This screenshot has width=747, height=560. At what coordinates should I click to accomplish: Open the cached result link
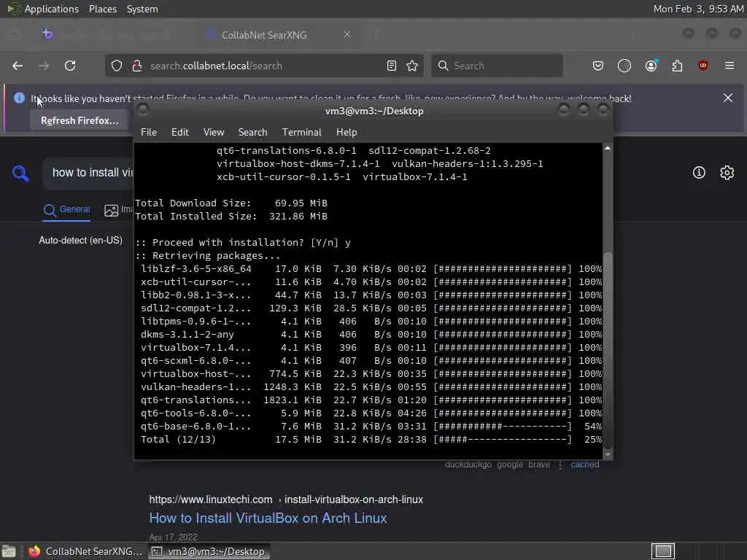point(585,464)
